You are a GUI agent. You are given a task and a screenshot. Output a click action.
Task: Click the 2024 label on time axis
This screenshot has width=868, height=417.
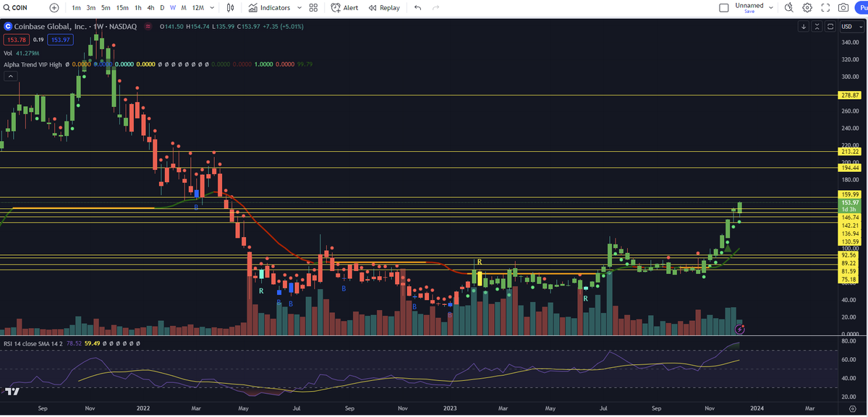(x=756, y=408)
